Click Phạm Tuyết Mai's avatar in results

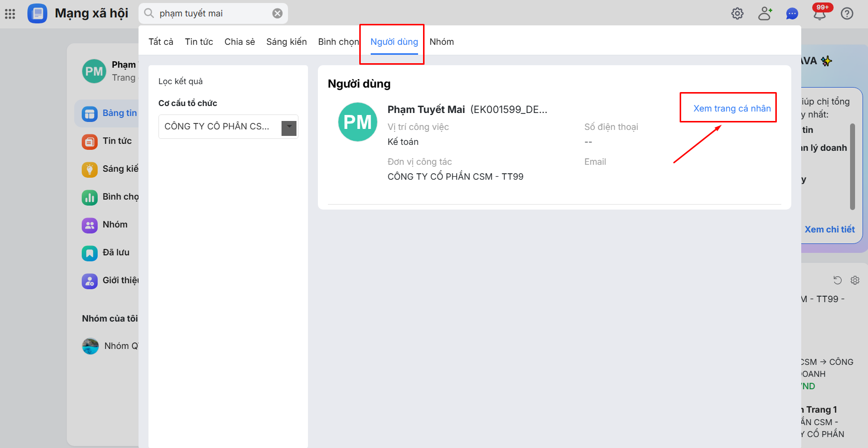[358, 122]
